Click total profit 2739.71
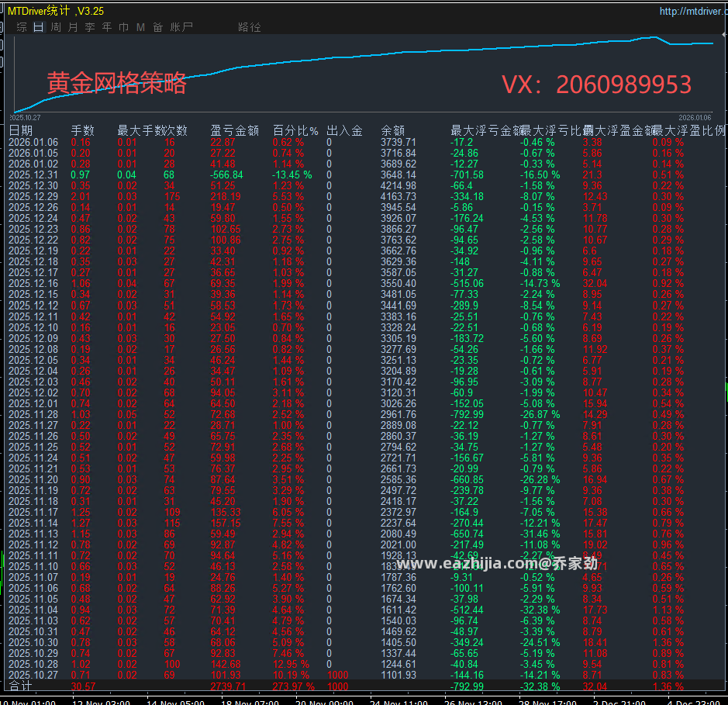728x705 pixels. (x=228, y=686)
